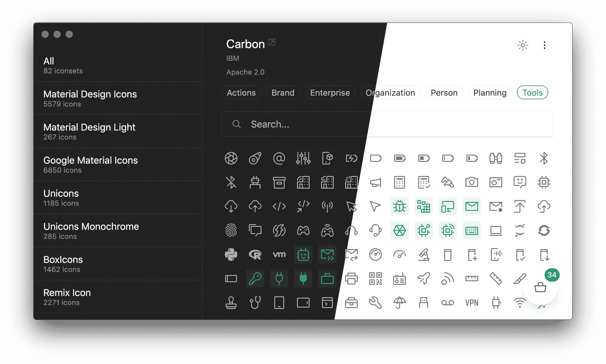Image resolution: width=606 pixels, height=364 pixels.
Task: Select the Planning category tab
Action: pyautogui.click(x=490, y=92)
